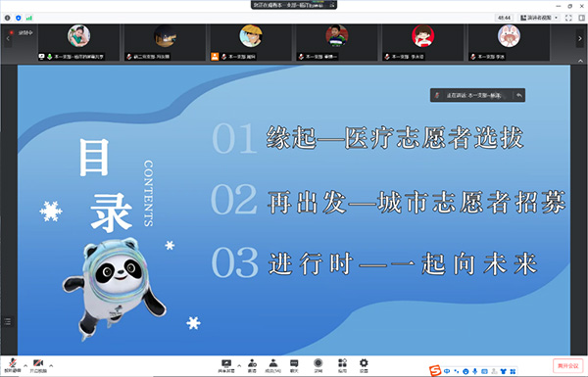Toggle Sogou Chinese/English mode icon
Viewport: 588px width, 377px height.
447,371
